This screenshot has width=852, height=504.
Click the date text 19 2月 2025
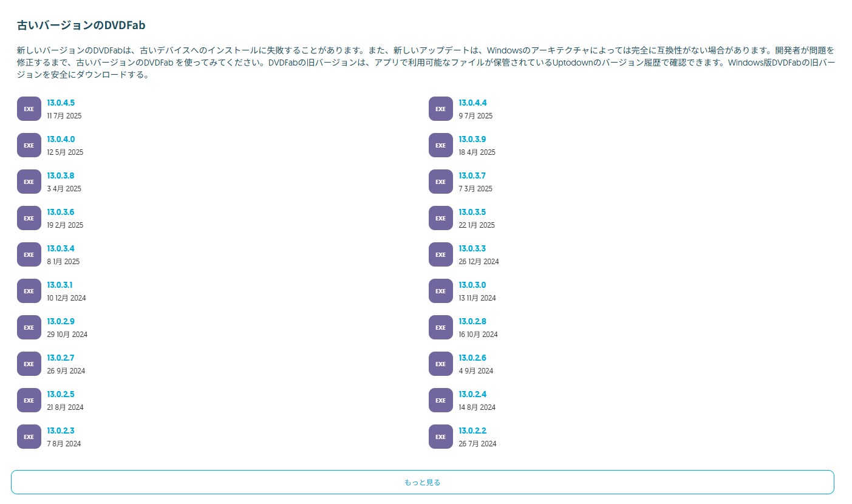pos(65,225)
